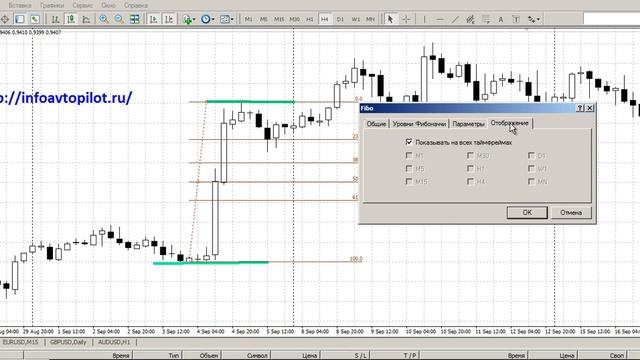Click the blue window icon beside the crosshair-target icon
The height and width of the screenshot is (360, 640).
pyautogui.click(x=20, y=19)
